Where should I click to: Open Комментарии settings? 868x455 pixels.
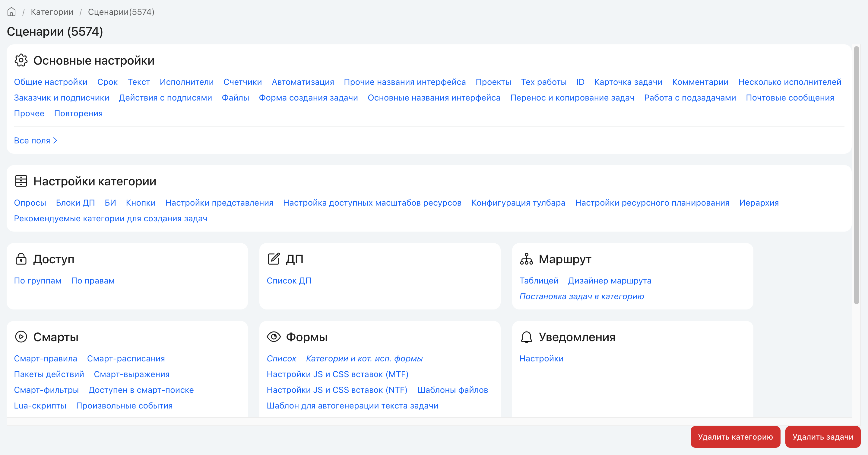(700, 82)
